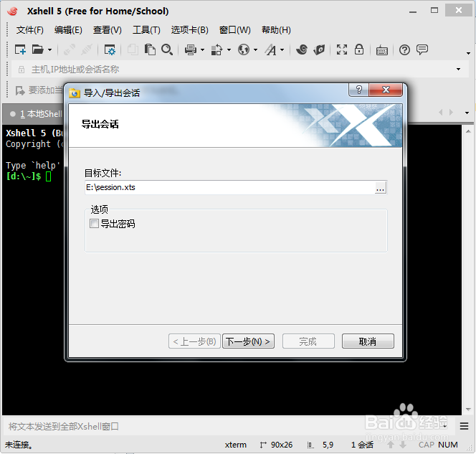Expand the Open session dropdown arrow
This screenshot has height=454, width=476.
pos(49,49)
